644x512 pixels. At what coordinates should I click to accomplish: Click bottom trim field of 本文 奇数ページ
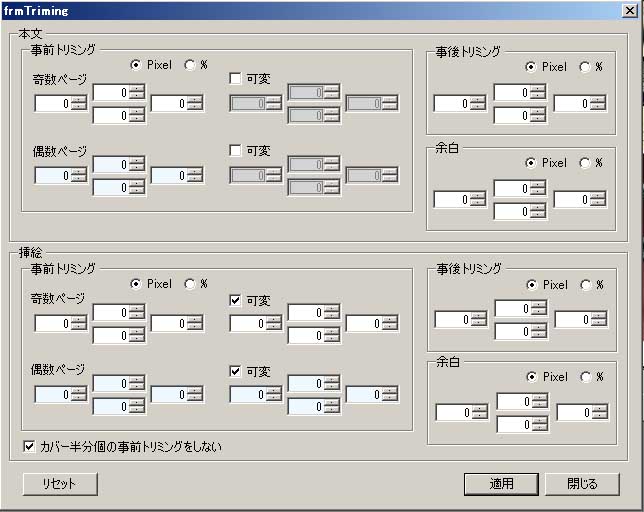(x=119, y=115)
